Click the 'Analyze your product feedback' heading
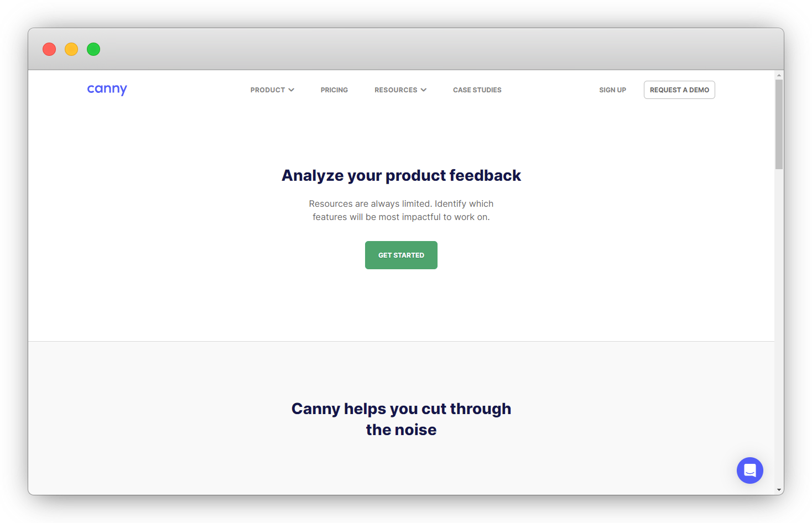Image resolution: width=812 pixels, height=523 pixels. point(402,175)
